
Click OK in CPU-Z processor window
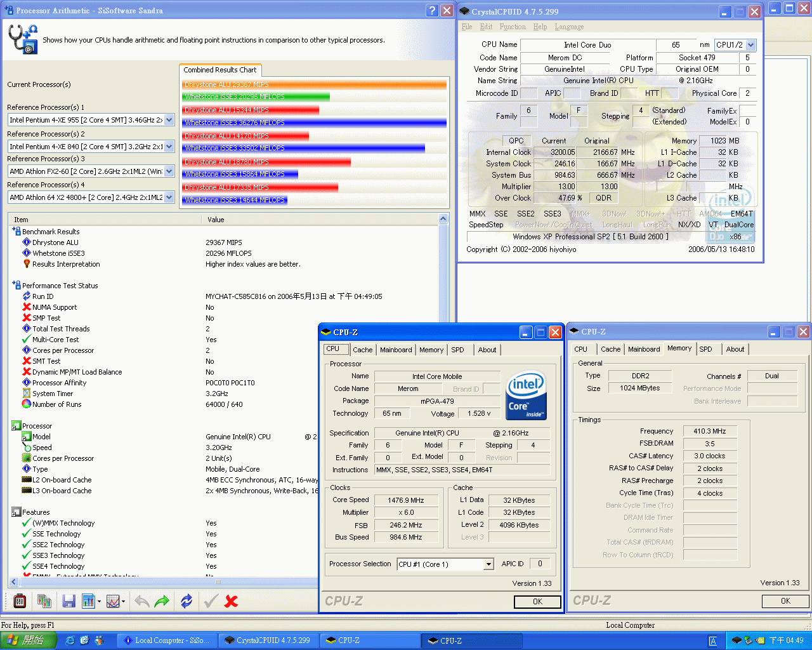(x=537, y=602)
